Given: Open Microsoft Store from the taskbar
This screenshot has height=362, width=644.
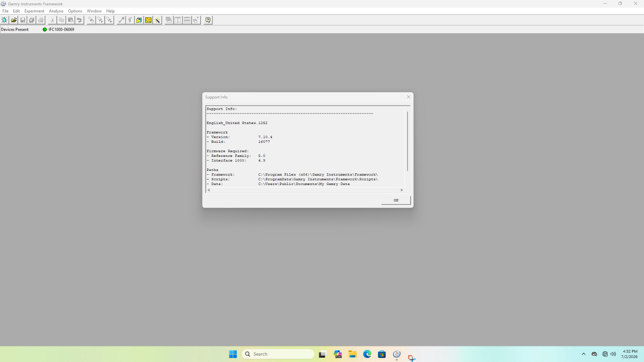Looking at the screenshot, I should [382, 354].
